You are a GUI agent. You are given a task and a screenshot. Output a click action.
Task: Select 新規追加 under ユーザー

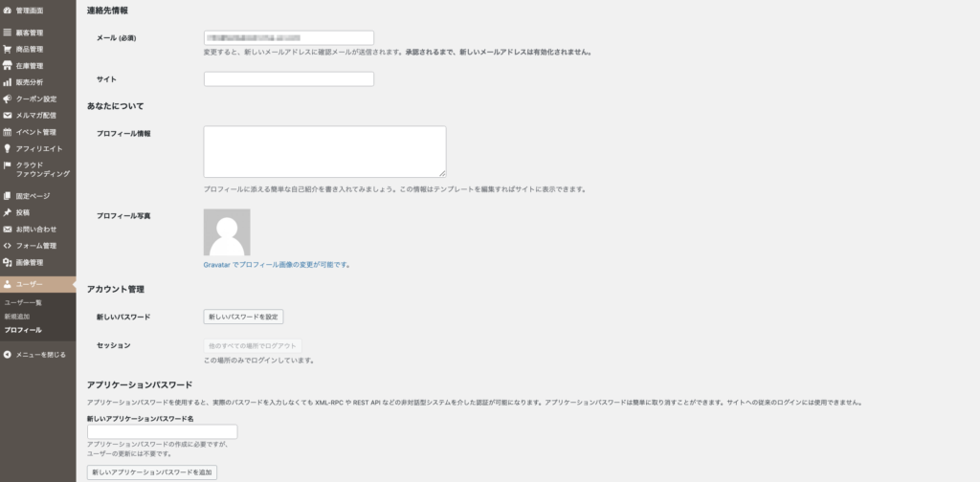[17, 316]
